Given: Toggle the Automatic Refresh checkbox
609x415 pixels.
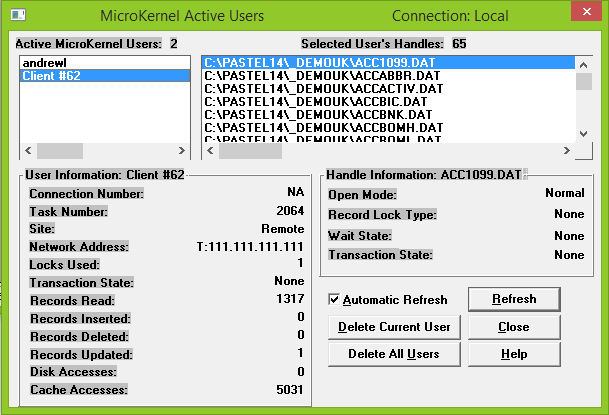Looking at the screenshot, I should tap(334, 299).
